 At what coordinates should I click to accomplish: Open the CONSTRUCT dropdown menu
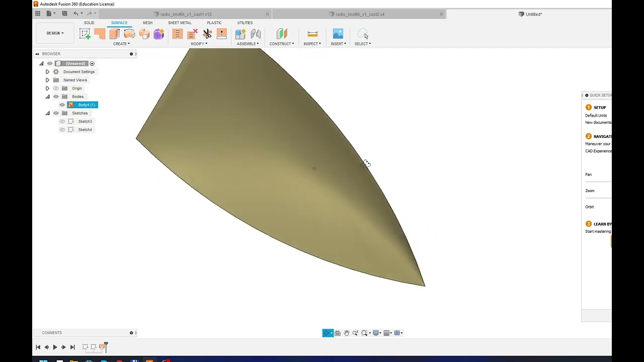[282, 44]
